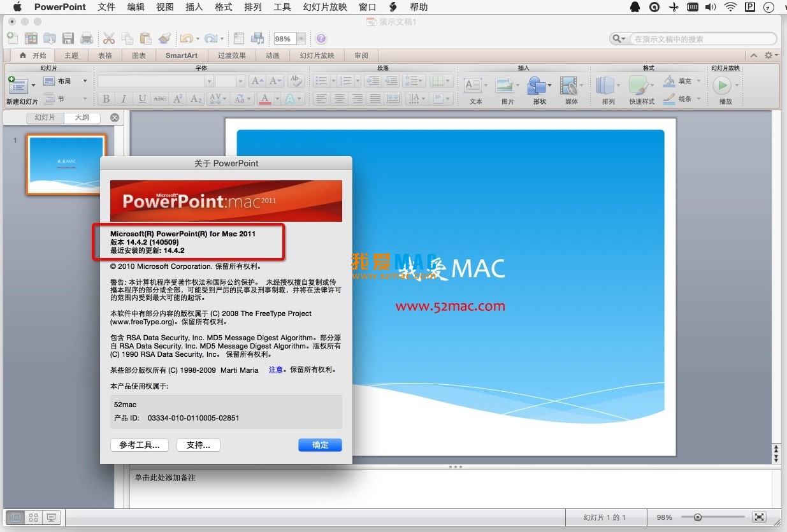Expand the 布局 layout dropdown
787x532 pixels.
(85, 81)
